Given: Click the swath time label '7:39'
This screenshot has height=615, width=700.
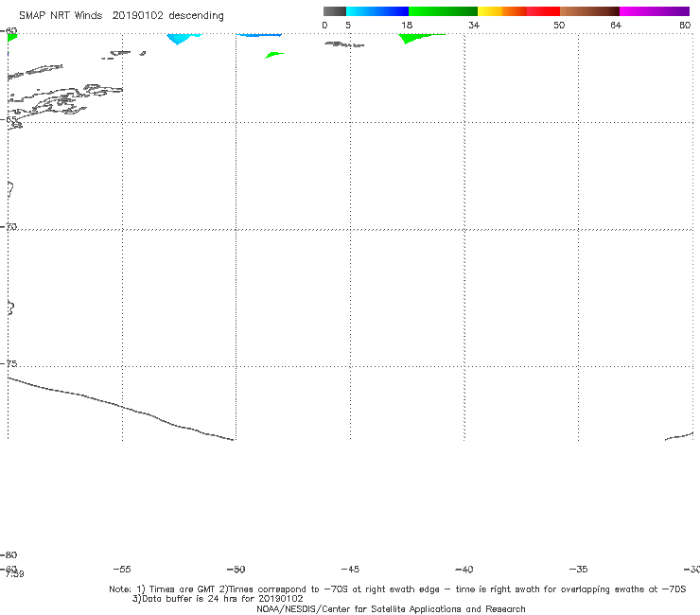Looking at the screenshot, I should [15, 574].
